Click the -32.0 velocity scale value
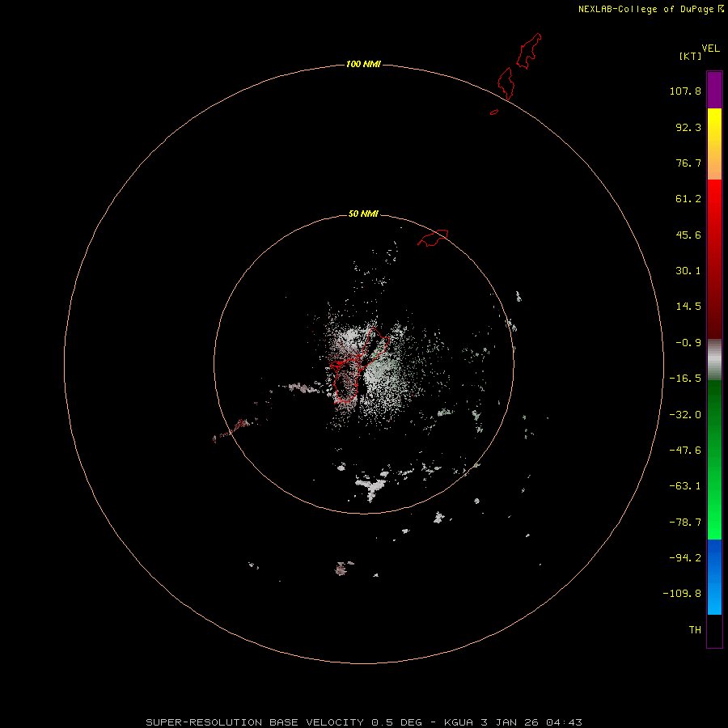The width and height of the screenshot is (728, 728). [685, 415]
